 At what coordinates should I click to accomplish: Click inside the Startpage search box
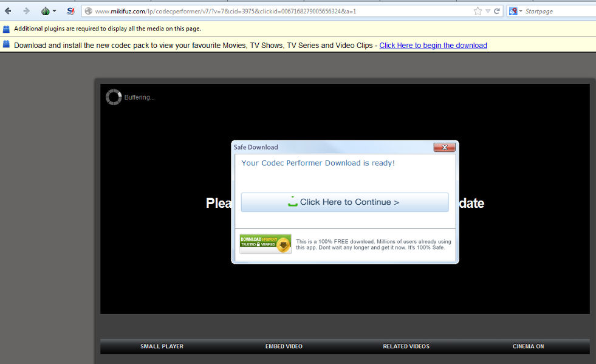coord(556,11)
